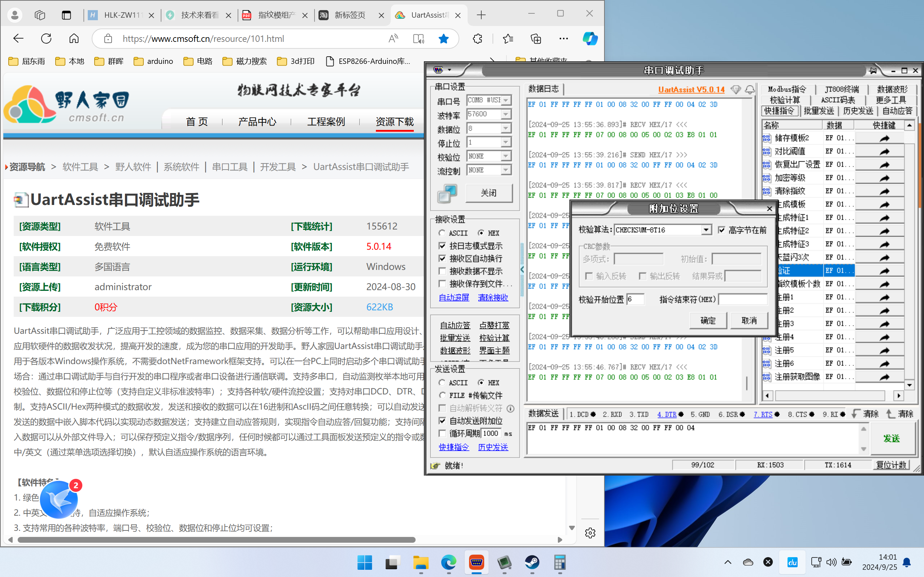
Task: Open 校验算法 CHECKSUM-8T16 dropdown
Action: 706,230
